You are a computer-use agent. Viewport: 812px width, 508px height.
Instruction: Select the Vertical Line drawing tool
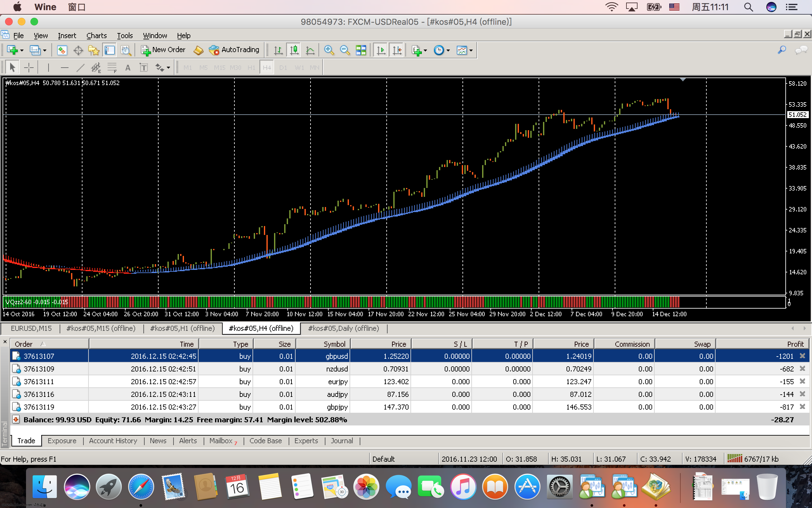pyautogui.click(x=48, y=68)
